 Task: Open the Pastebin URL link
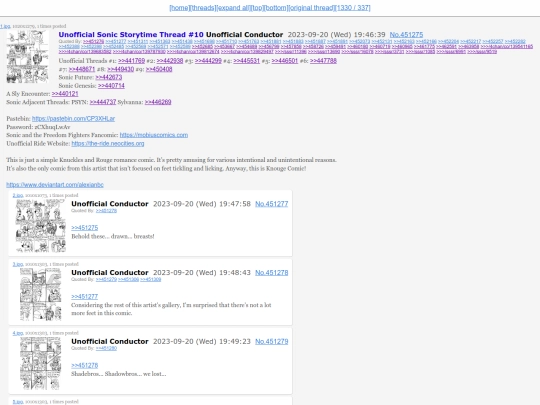(73, 118)
